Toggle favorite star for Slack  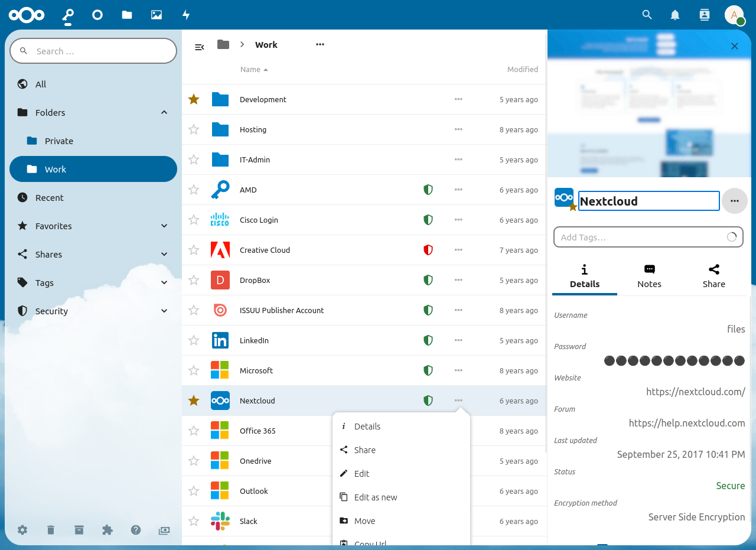pos(194,521)
